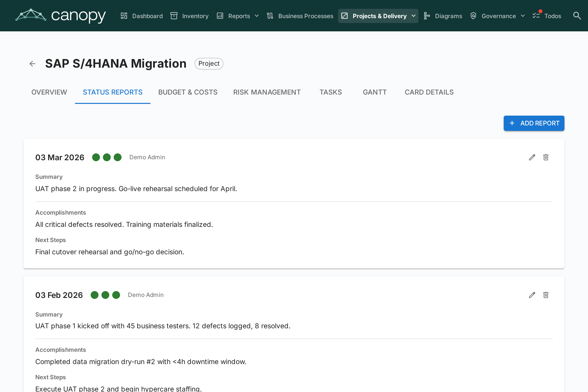The height and width of the screenshot is (392, 588).
Task: Open the Dashboard grid icon
Action: pos(124,16)
